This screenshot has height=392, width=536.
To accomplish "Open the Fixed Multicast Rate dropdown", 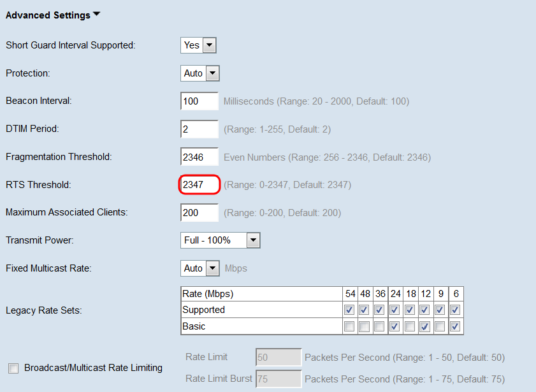I will coord(200,268).
